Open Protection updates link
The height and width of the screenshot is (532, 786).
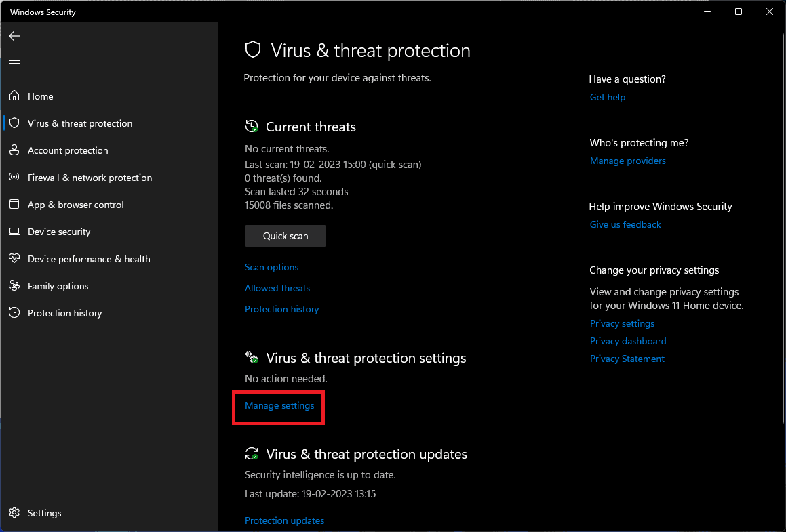pos(284,520)
